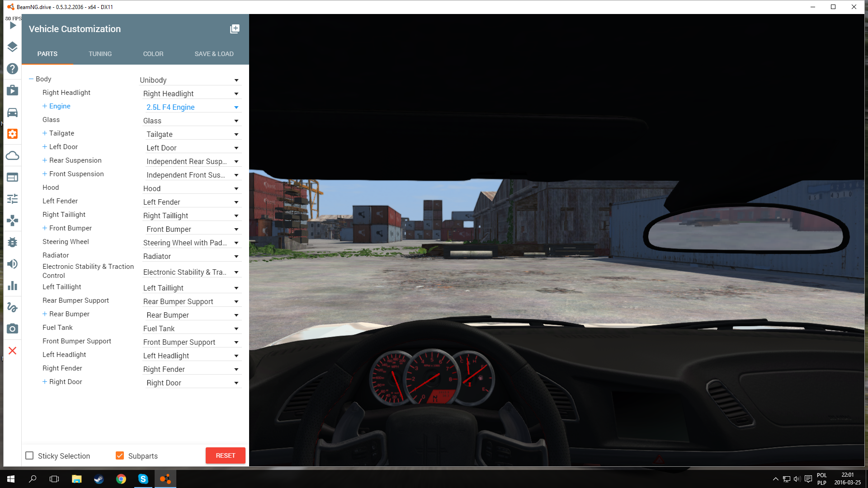
Task: Switch to the TUNING tab
Action: [x=100, y=54]
